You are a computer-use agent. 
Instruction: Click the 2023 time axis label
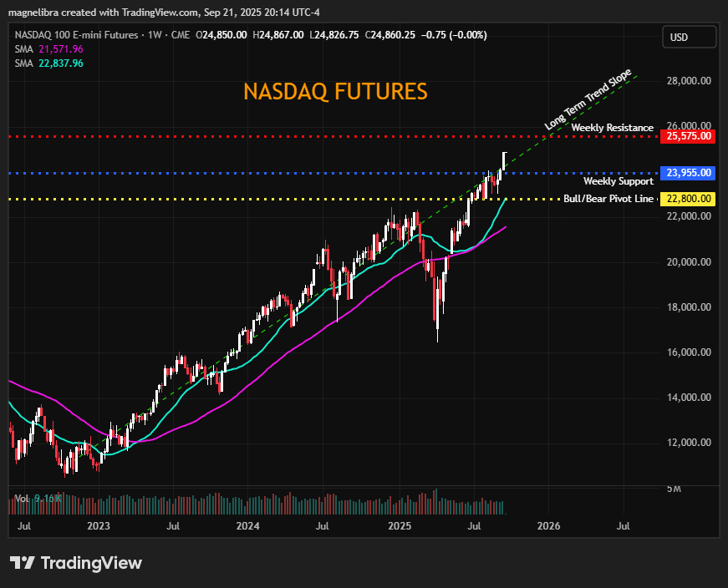[99, 526]
